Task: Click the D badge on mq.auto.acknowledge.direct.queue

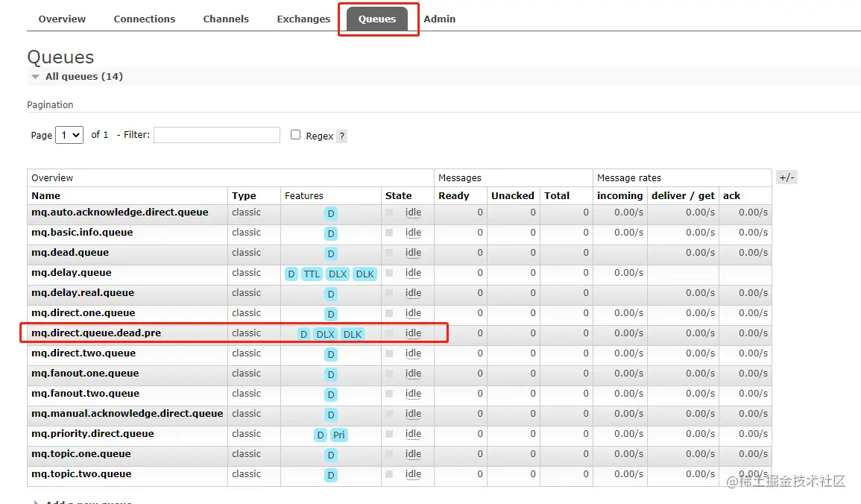Action: point(330,213)
